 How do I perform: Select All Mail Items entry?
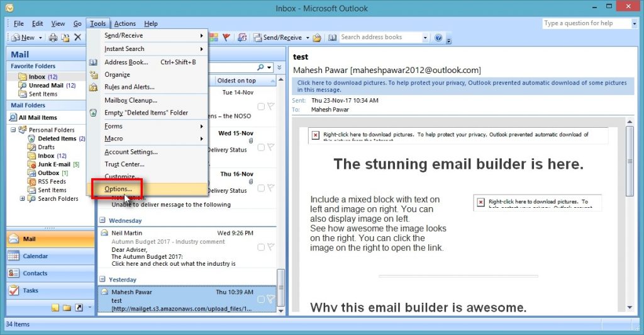[47, 118]
